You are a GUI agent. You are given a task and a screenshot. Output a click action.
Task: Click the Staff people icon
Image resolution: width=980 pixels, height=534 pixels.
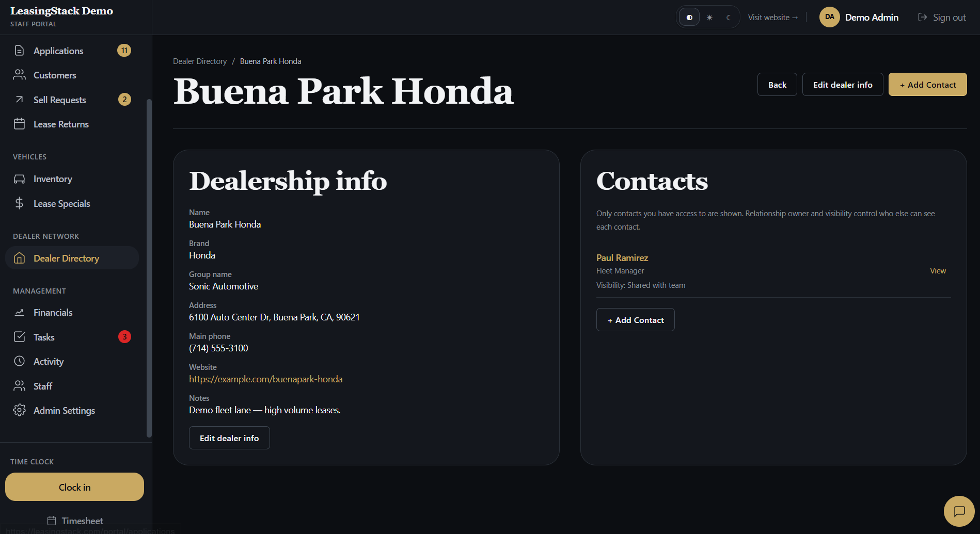tap(20, 386)
